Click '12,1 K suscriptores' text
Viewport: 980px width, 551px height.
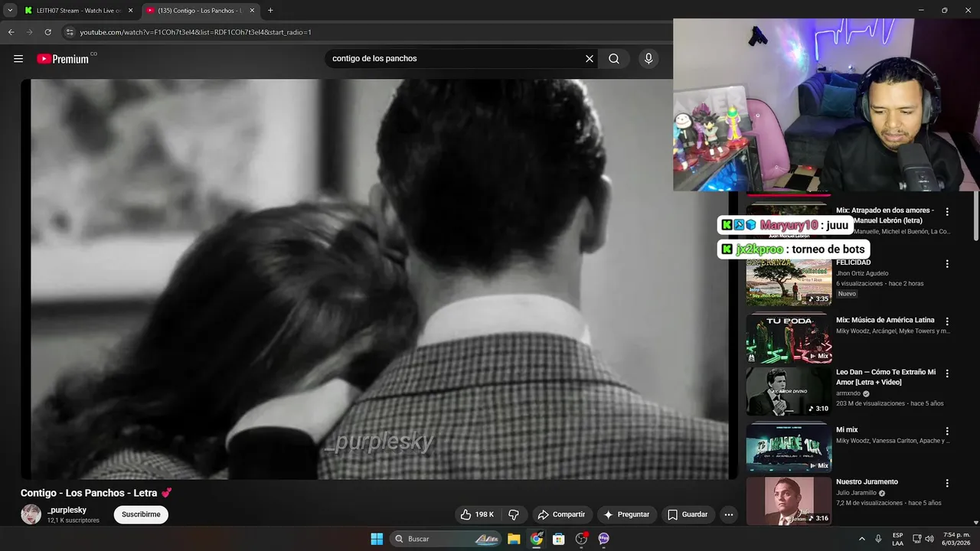click(73, 520)
